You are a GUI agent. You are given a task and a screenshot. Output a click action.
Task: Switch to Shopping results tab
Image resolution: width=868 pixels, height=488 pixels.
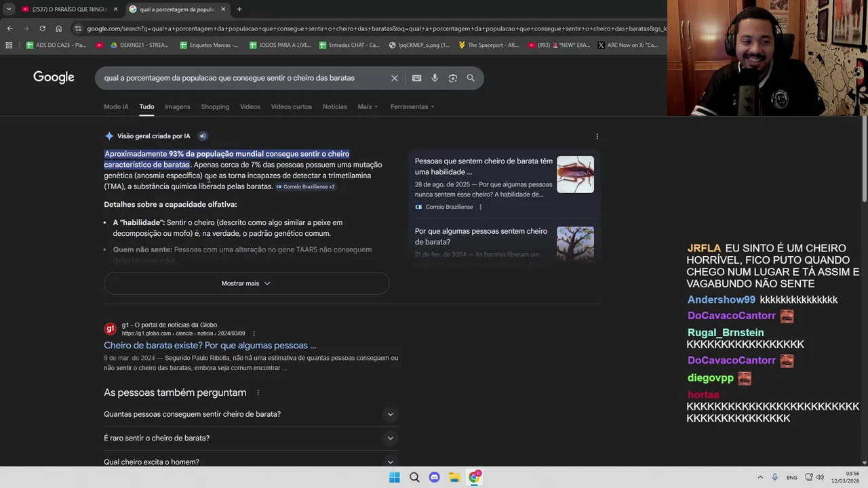tap(215, 106)
